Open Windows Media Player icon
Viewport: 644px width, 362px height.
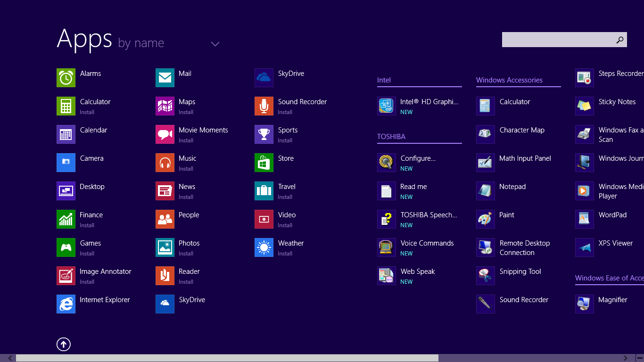click(x=585, y=191)
